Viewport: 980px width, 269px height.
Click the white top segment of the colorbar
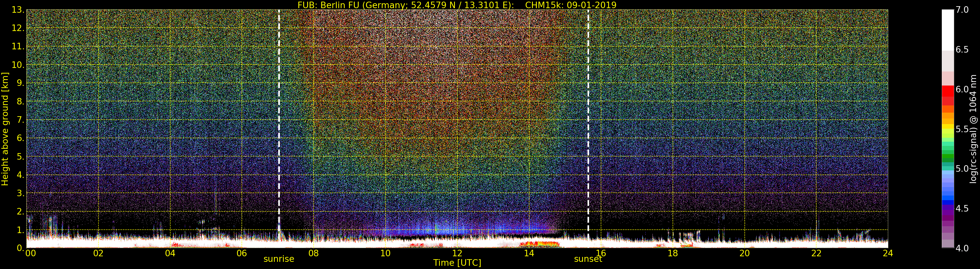click(x=948, y=30)
